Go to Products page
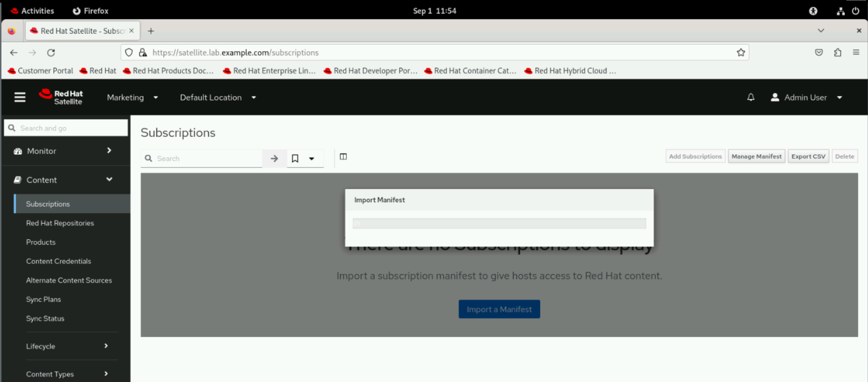The width and height of the screenshot is (868, 382). pos(41,242)
